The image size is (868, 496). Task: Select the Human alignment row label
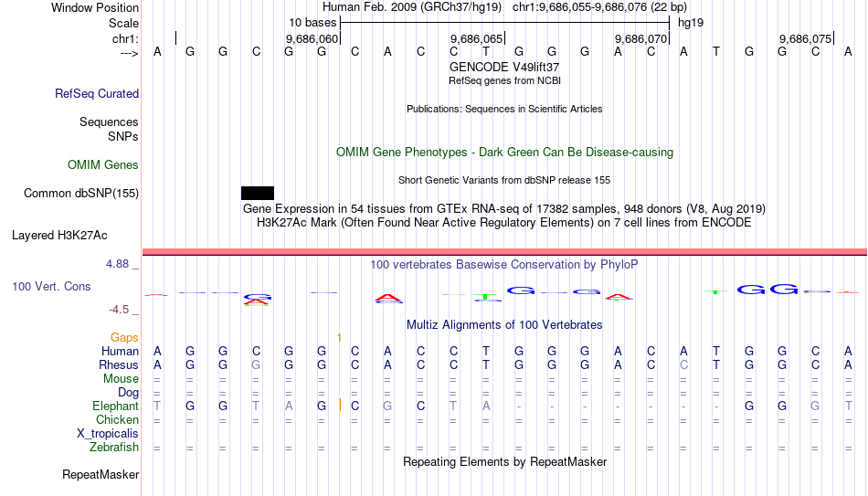tap(120, 352)
